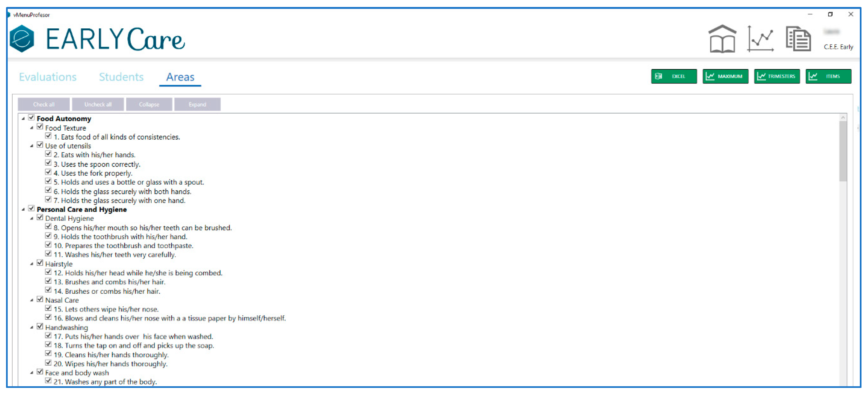868x393 pixels.
Task: Collapse the Use of utensils group
Action: click(x=32, y=146)
